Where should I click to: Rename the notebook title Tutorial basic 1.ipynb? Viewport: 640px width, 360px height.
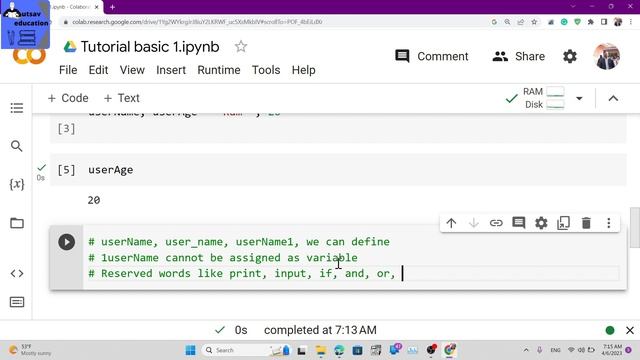150,47
